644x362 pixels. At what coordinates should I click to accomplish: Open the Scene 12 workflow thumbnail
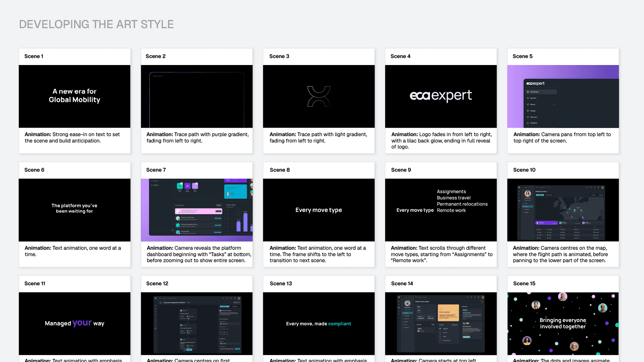pyautogui.click(x=197, y=323)
